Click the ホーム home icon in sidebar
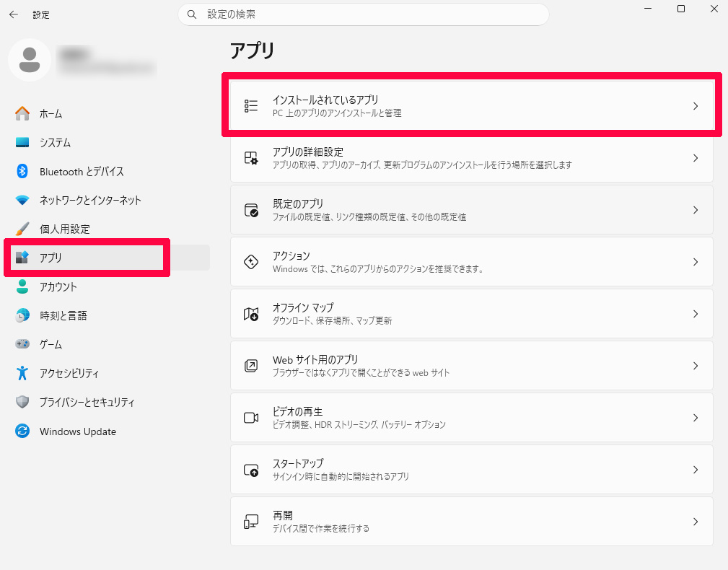The height and width of the screenshot is (570, 728). click(x=22, y=114)
